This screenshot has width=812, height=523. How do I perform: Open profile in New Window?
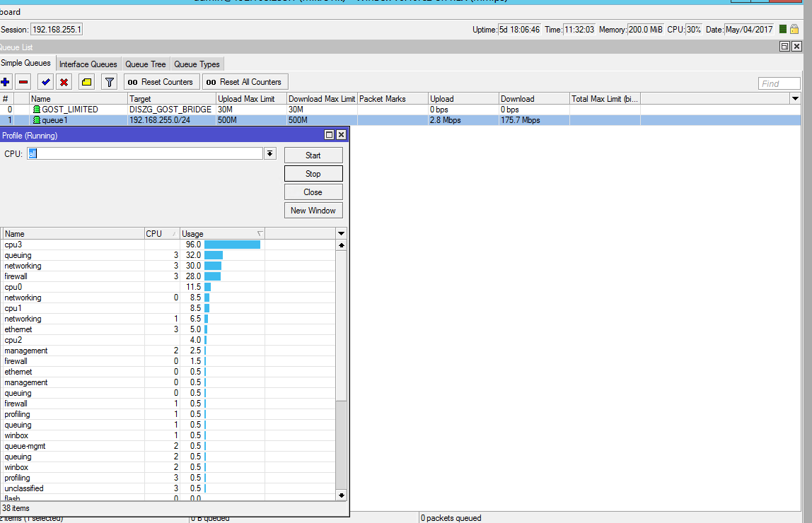(x=313, y=211)
